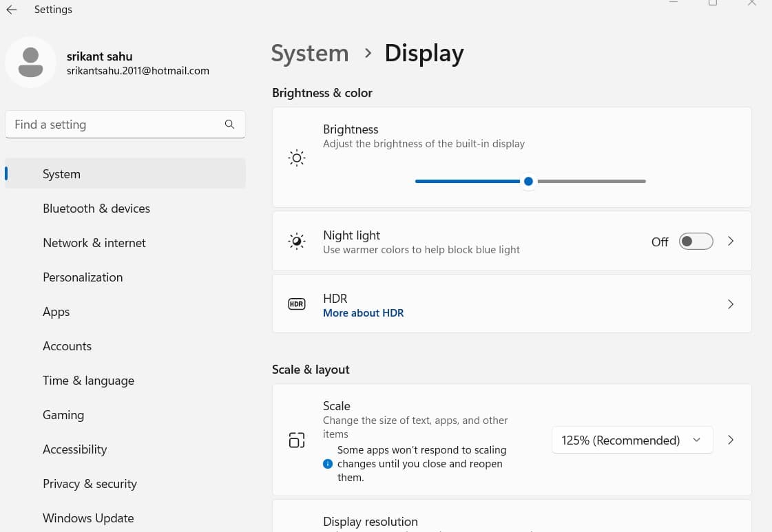The image size is (772, 532).
Task: Click the HDR badge icon
Action: [297, 304]
